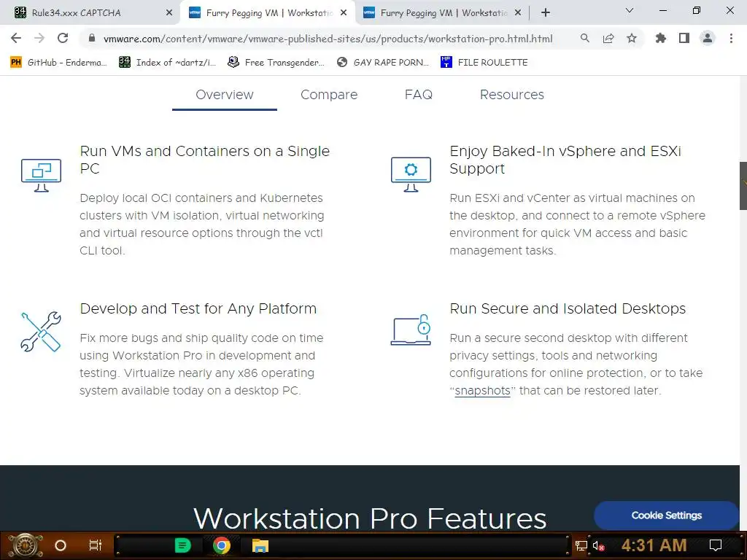Follow the 'snapshots' hyperlink

click(x=482, y=391)
